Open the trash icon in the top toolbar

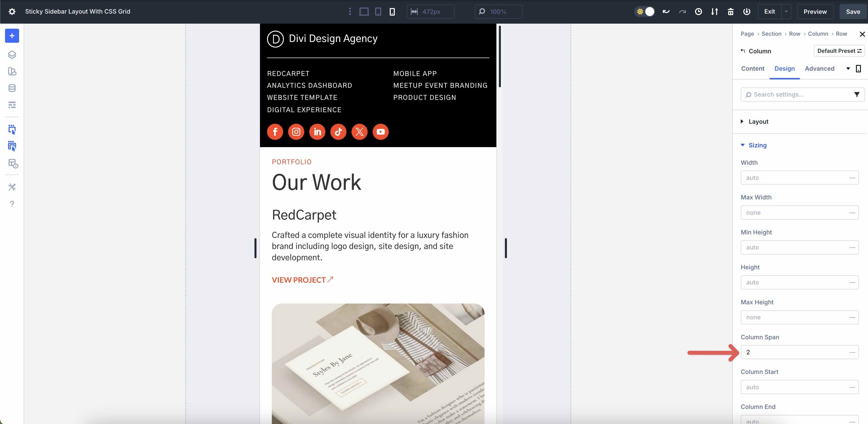click(x=730, y=12)
